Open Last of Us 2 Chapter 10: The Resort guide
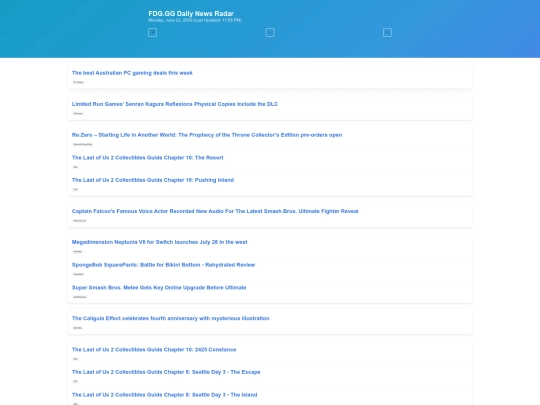Image resolution: width=540 pixels, height=405 pixels. point(147,158)
